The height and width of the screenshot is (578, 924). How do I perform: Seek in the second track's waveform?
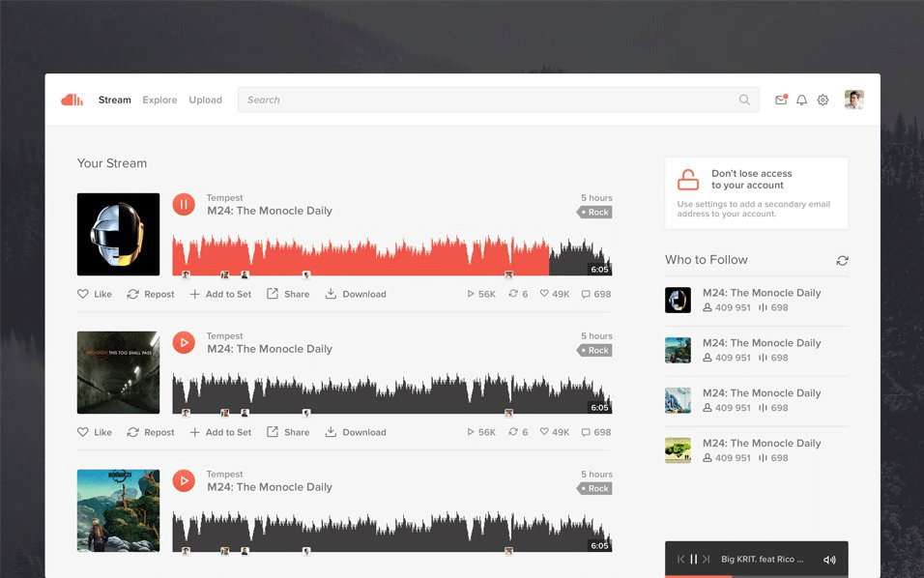click(x=391, y=393)
